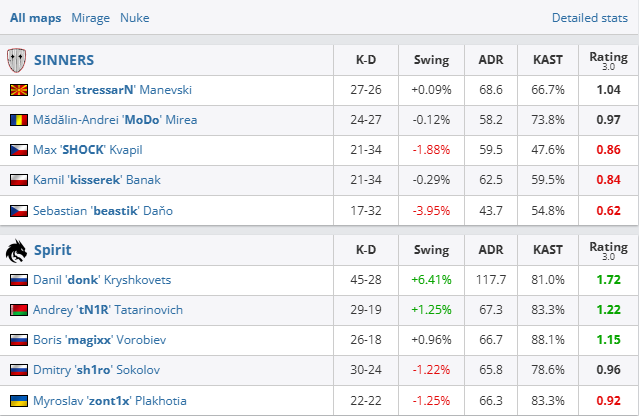Click the Polish flag beside kisserek
The width and height of the screenshot is (639, 416).
click(x=18, y=180)
